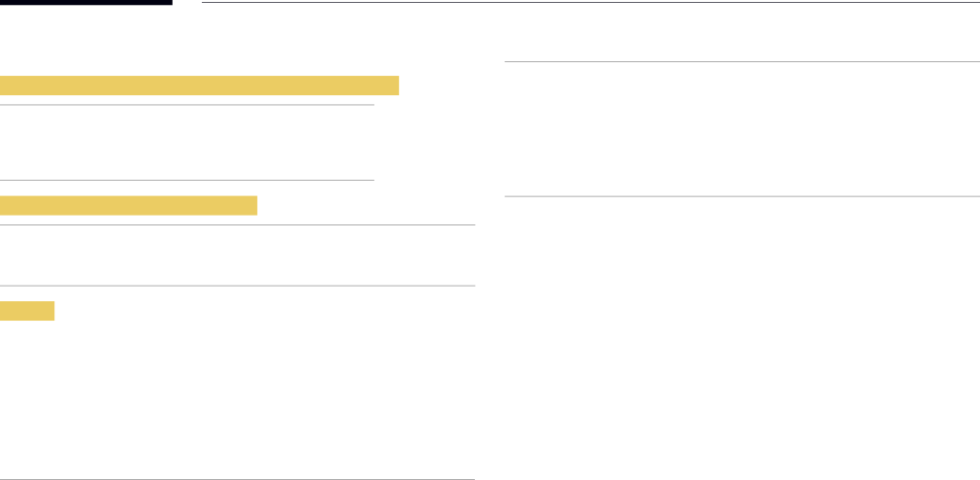Click the dark navy bar at top
Viewport: 980px width, 480px height.
point(86,3)
